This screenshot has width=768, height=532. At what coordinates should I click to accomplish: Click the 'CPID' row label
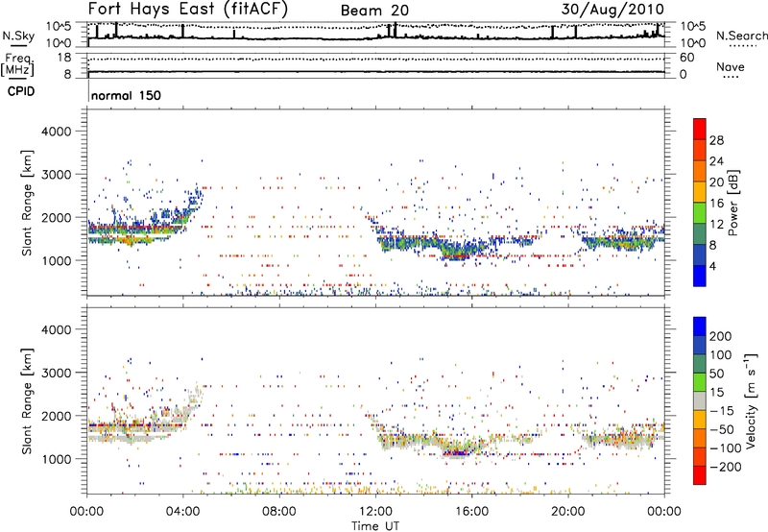coord(20,91)
